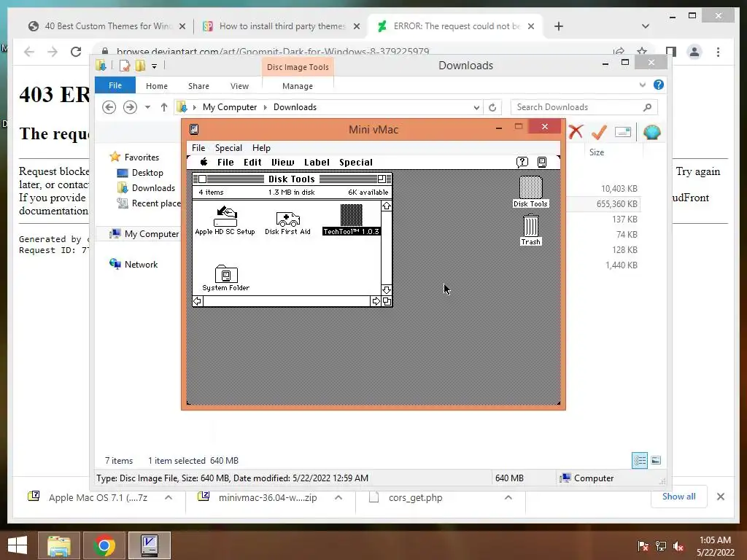Open the Apple menu in the emulated Mac
This screenshot has width=747, height=560.
point(204,162)
